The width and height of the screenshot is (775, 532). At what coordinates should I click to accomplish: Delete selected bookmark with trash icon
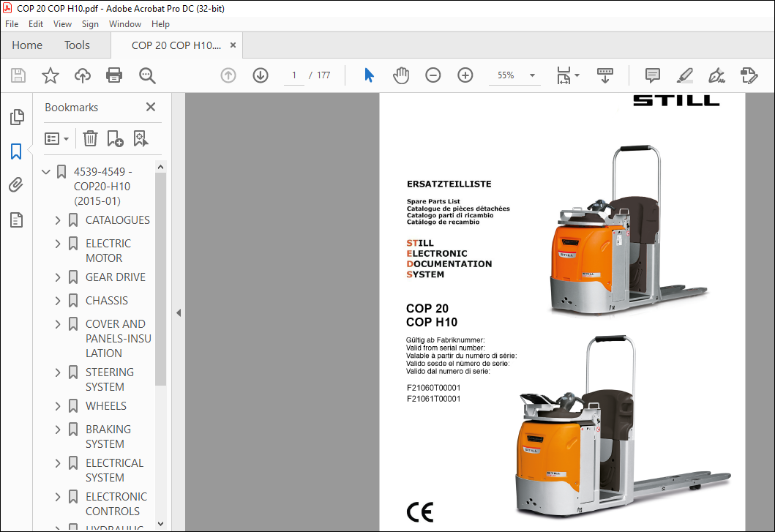pos(90,138)
